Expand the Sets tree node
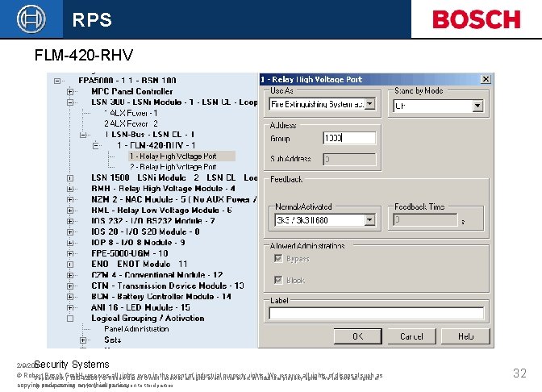Image resolution: width=542 pixels, height=392 pixels. point(83,340)
